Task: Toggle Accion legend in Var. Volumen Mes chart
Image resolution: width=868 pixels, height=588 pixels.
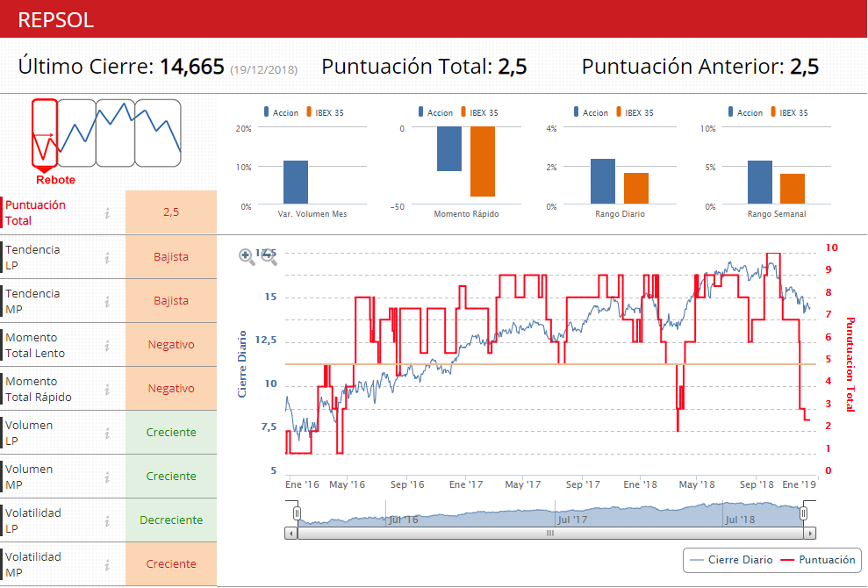Action: 281,112
